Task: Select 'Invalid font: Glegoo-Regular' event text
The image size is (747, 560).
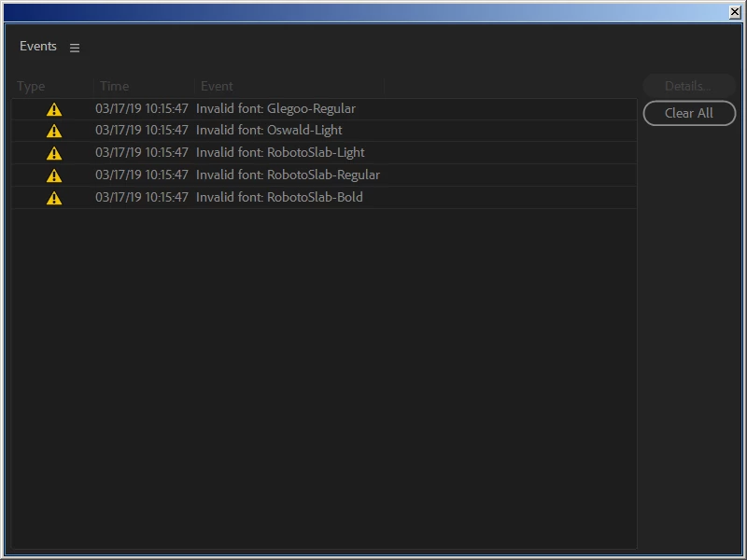Action: click(275, 109)
